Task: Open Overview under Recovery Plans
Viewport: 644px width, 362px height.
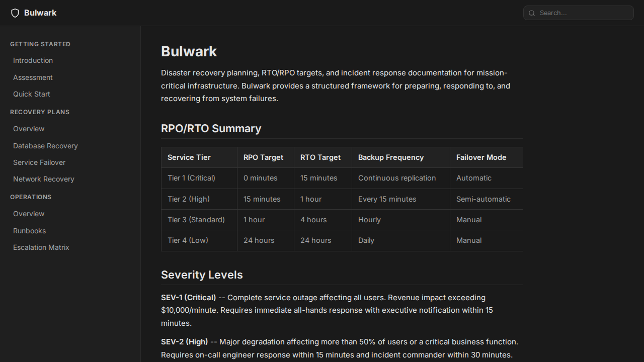Action: tap(28, 129)
